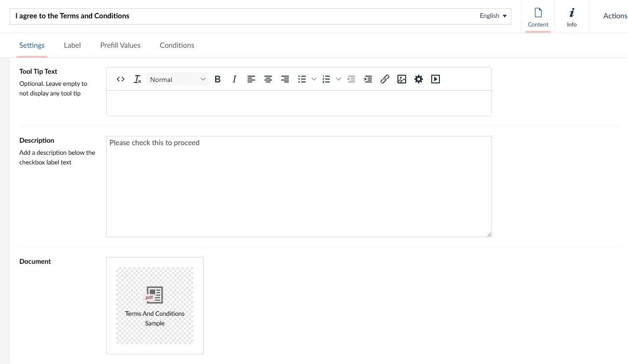
Task: Expand the numbered list style arrow
Action: pyautogui.click(x=338, y=79)
